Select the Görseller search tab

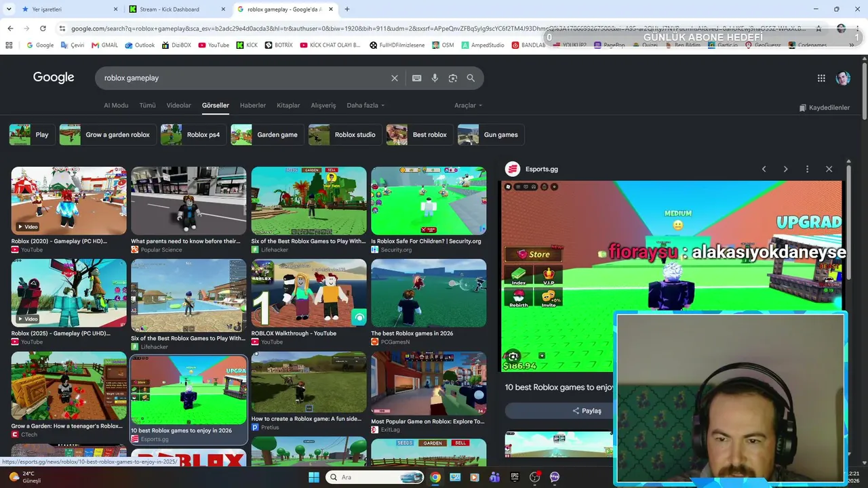pyautogui.click(x=216, y=106)
